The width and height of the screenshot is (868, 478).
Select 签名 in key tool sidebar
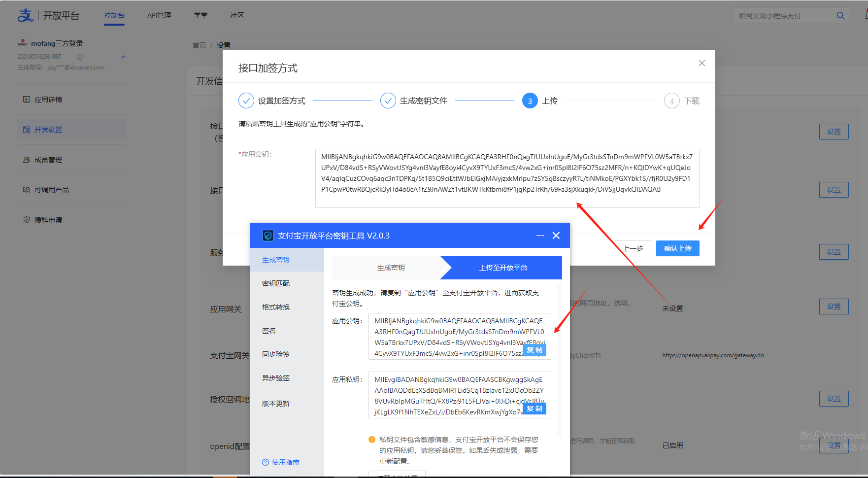click(287, 331)
